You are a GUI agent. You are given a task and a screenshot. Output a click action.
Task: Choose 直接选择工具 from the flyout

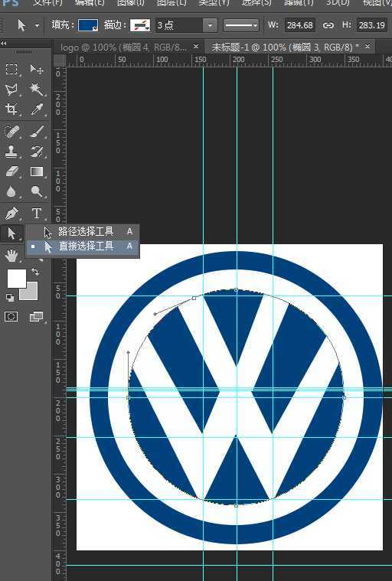coord(82,246)
